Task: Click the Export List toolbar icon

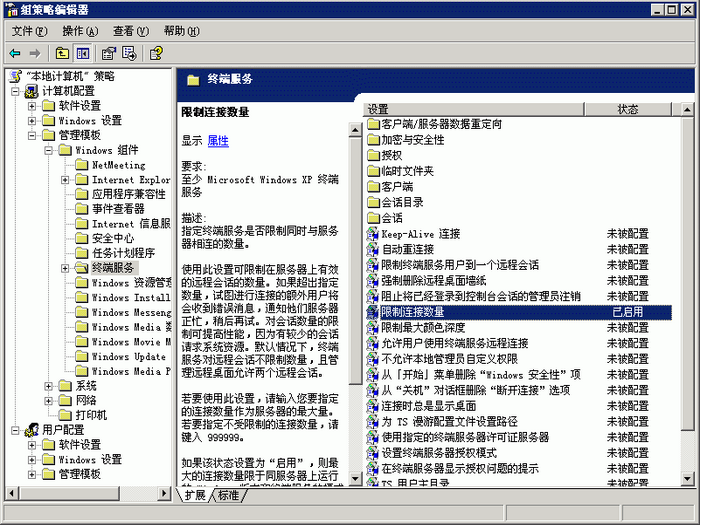Action: [130, 53]
